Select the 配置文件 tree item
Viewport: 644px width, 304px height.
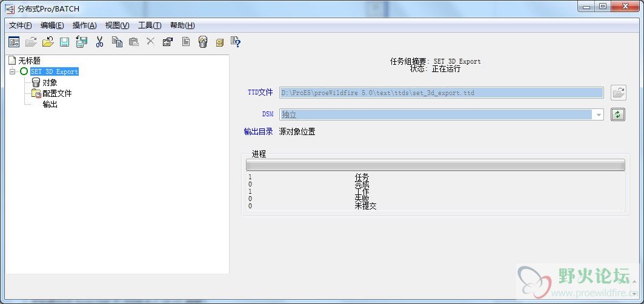[x=57, y=94]
